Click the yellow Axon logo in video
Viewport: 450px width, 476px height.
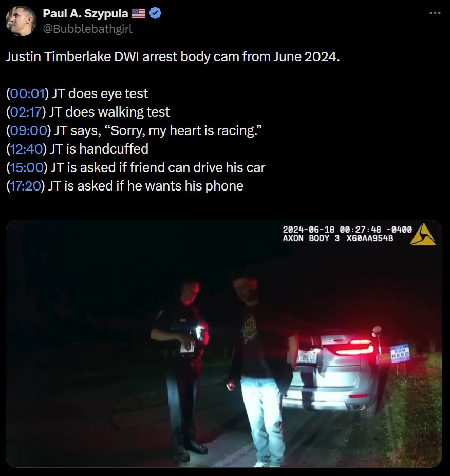pos(423,234)
